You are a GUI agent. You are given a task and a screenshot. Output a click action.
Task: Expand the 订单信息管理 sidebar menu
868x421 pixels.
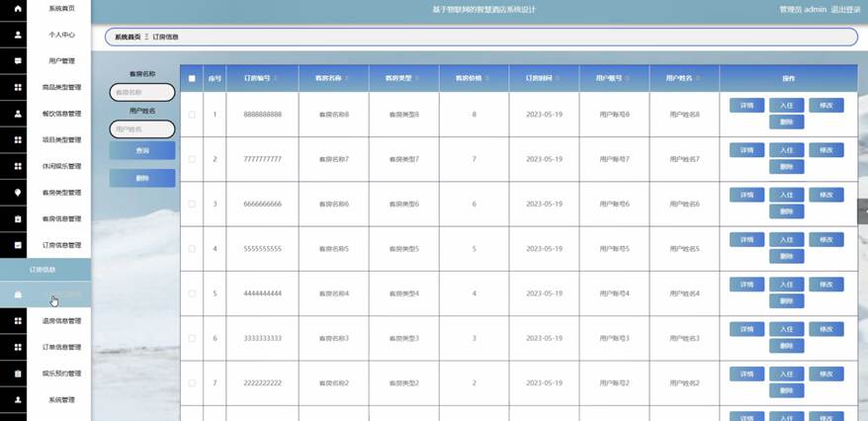point(45,348)
